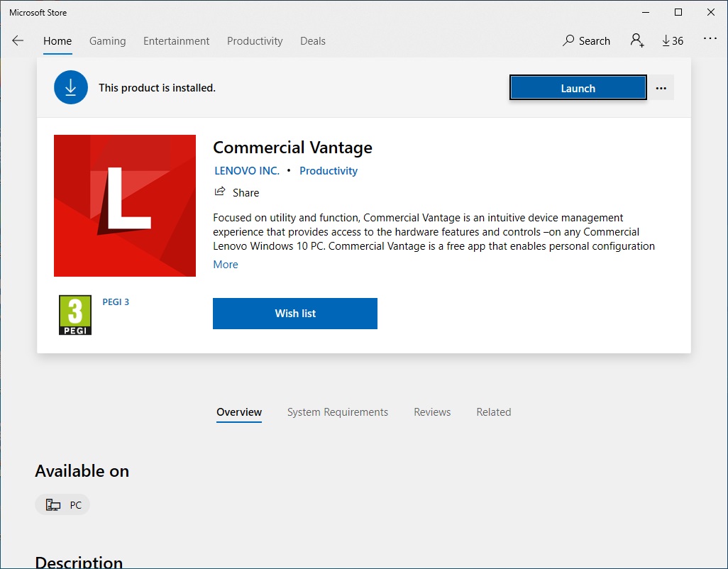Expand the description with the More link
This screenshot has width=728, height=569.
225,264
